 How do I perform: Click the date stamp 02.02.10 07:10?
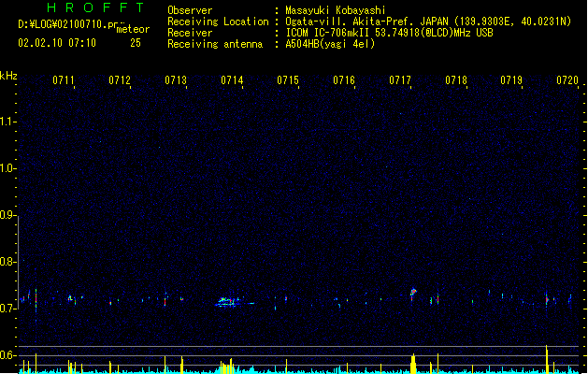point(57,43)
